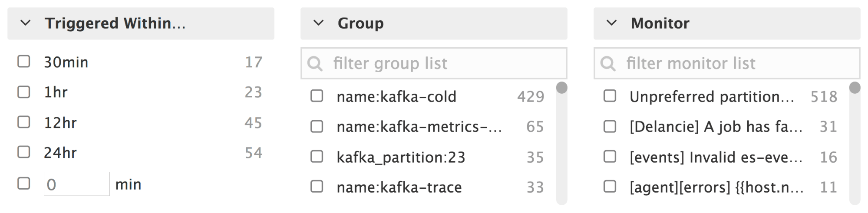868x213 pixels.
Task: Tick the 12hr triggered checkbox
Action: pos(24,122)
